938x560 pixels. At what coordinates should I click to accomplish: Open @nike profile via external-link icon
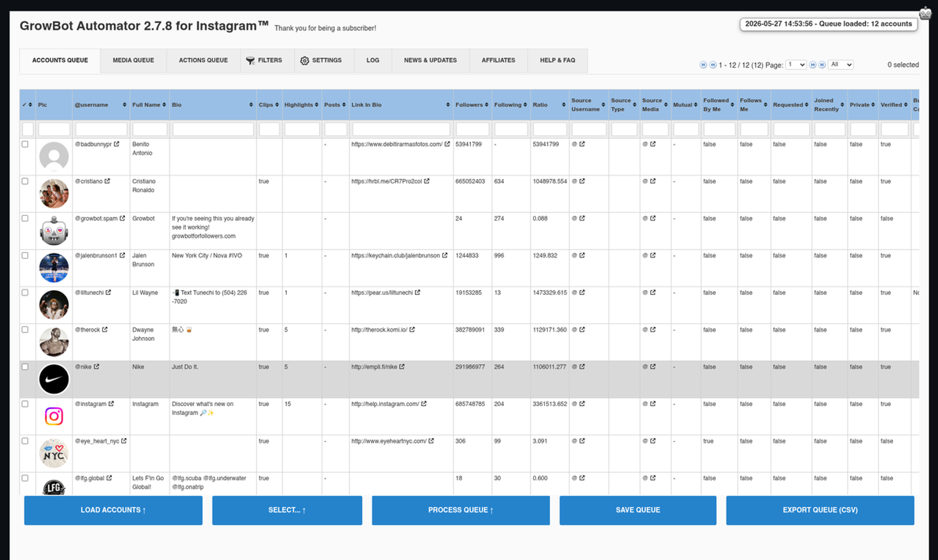click(x=96, y=367)
